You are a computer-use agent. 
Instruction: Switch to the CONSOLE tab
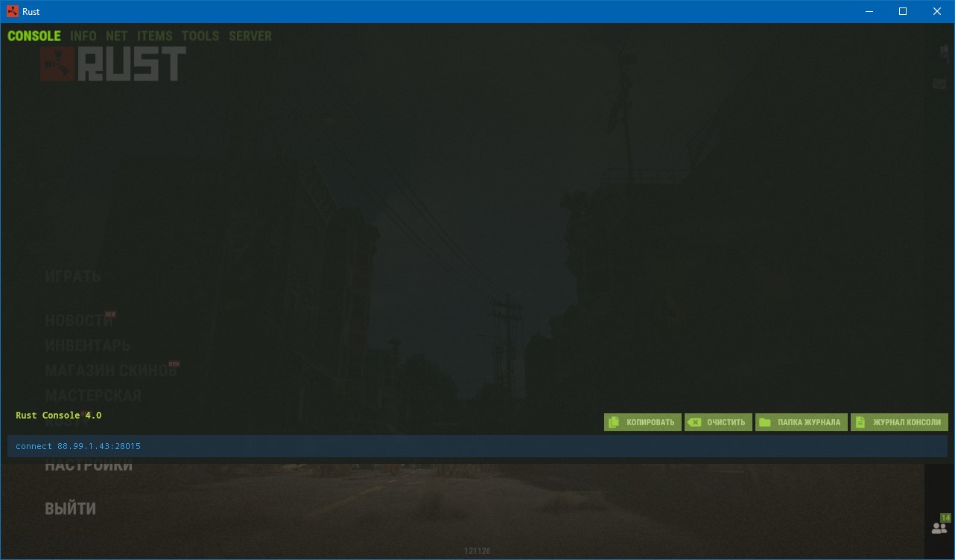click(x=34, y=36)
